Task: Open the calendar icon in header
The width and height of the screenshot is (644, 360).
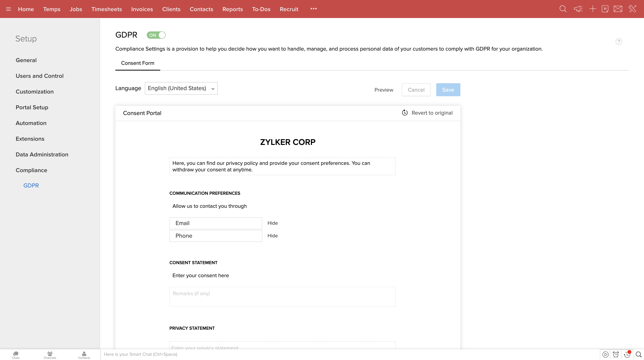Action: (x=605, y=9)
